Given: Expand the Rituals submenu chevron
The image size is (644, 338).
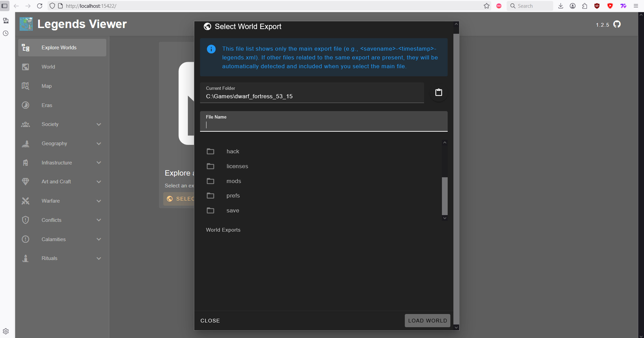Looking at the screenshot, I should (x=99, y=258).
